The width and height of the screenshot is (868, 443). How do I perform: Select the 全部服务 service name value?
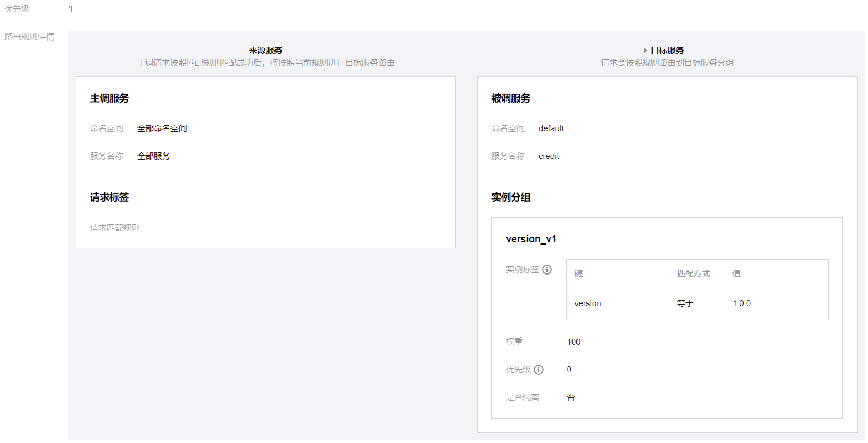pyautogui.click(x=153, y=156)
